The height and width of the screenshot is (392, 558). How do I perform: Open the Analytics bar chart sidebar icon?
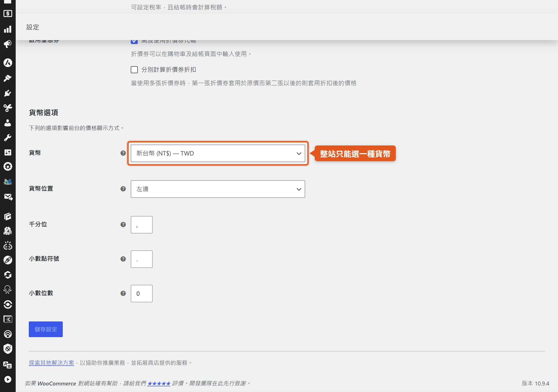click(x=8, y=29)
